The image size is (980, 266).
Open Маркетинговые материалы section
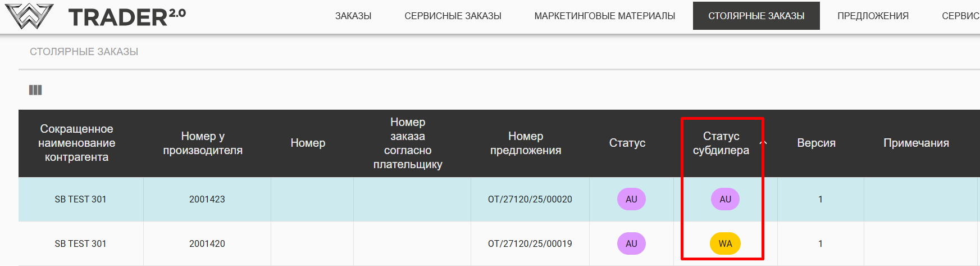(604, 16)
